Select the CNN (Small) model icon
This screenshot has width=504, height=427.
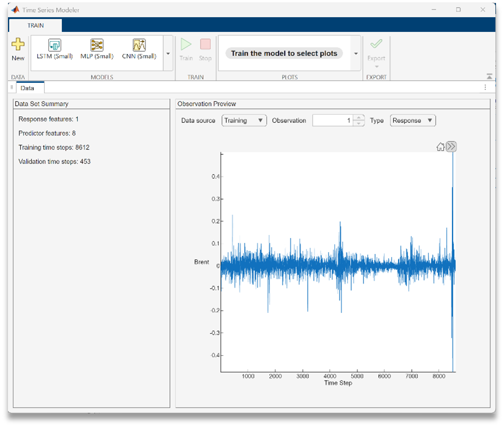(x=139, y=45)
